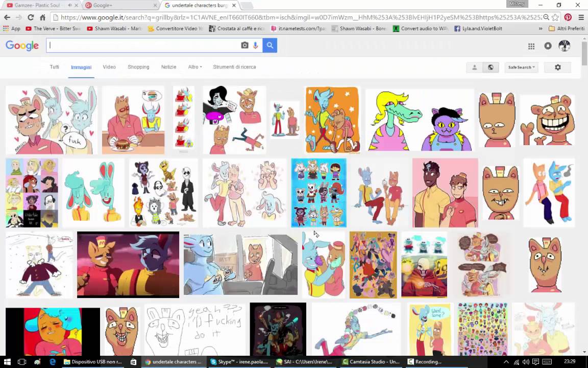Open the yellow-haired crocodile and purple cat image

[x=420, y=120]
